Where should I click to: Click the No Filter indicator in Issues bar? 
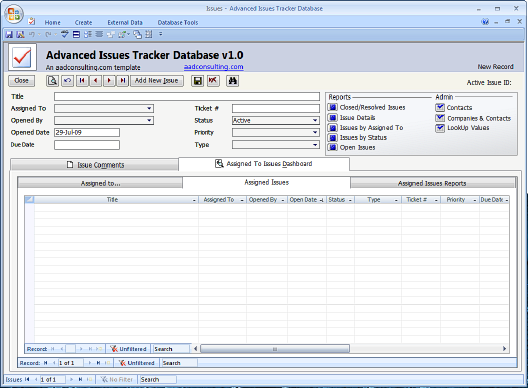pos(117,380)
